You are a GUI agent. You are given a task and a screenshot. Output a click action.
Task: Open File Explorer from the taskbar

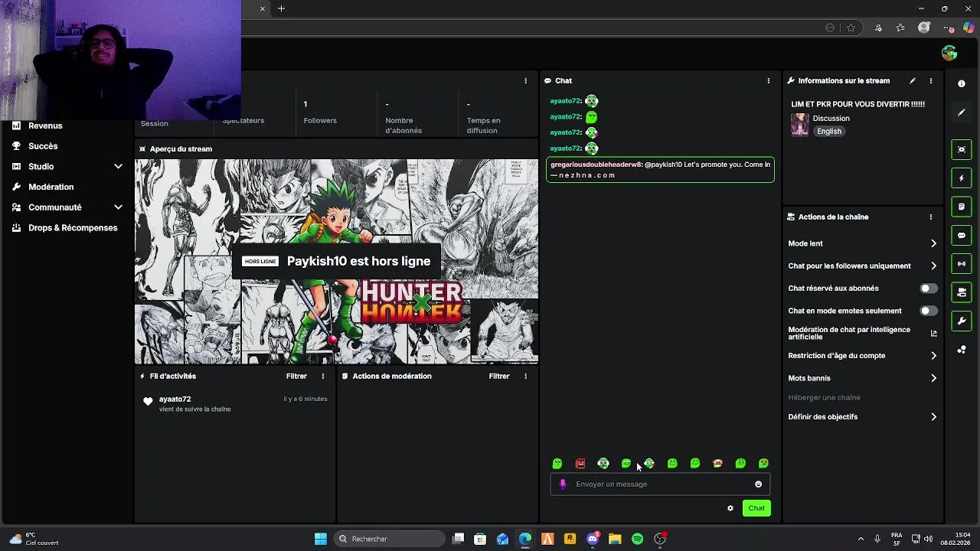point(615,539)
